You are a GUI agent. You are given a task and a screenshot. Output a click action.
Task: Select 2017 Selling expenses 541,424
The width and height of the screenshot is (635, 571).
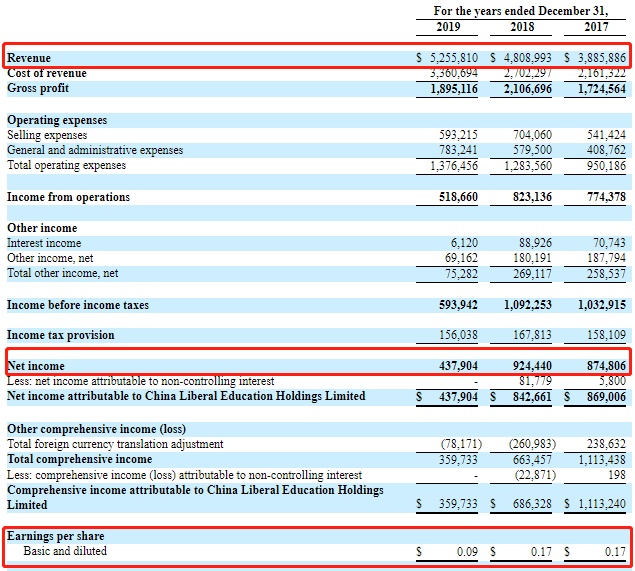pos(606,135)
